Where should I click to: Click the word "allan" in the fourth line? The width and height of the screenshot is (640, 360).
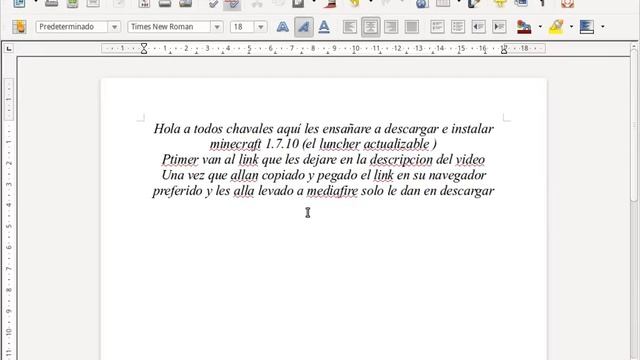point(244,175)
